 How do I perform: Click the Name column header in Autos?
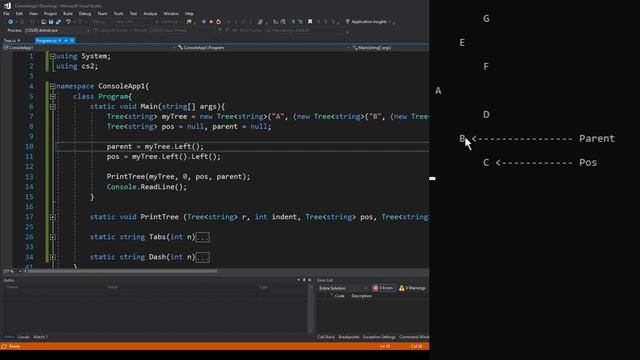pyautogui.click(x=12, y=287)
